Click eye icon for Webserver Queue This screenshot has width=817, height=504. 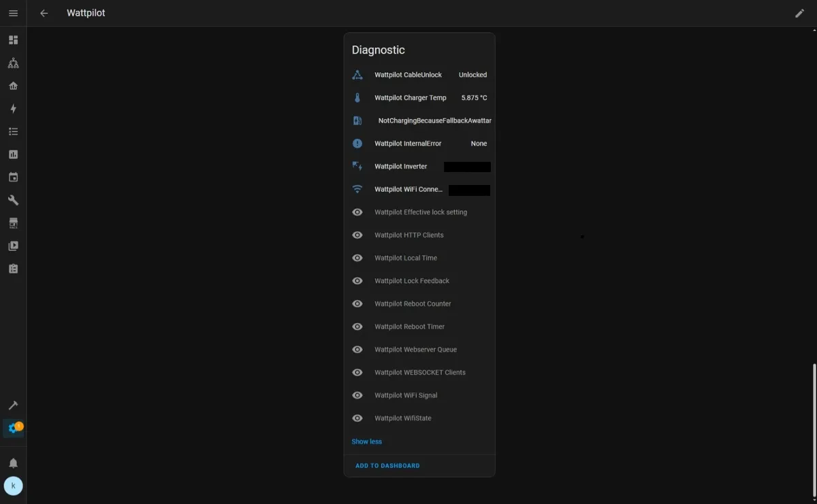click(x=357, y=350)
